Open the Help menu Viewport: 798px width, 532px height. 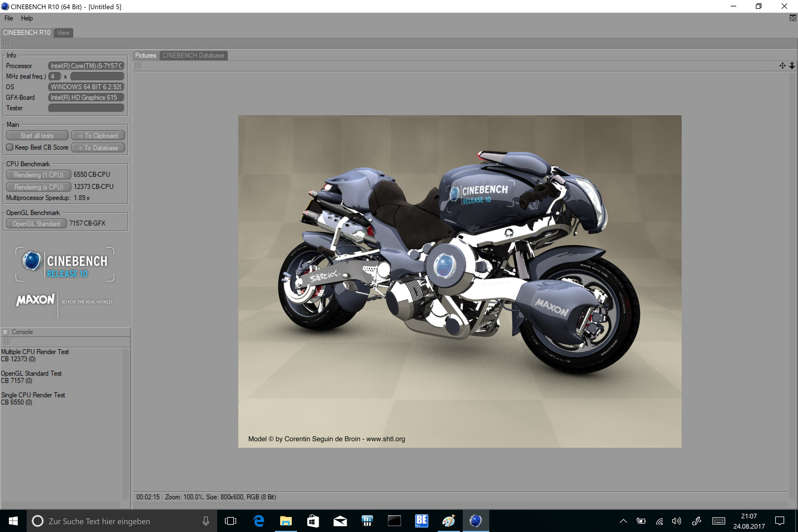pos(27,18)
